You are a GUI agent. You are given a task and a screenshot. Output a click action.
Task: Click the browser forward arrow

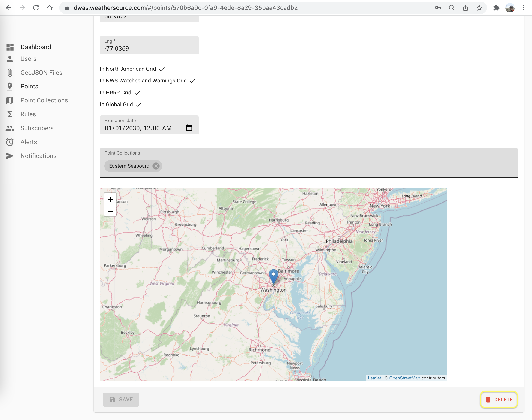tap(22, 8)
